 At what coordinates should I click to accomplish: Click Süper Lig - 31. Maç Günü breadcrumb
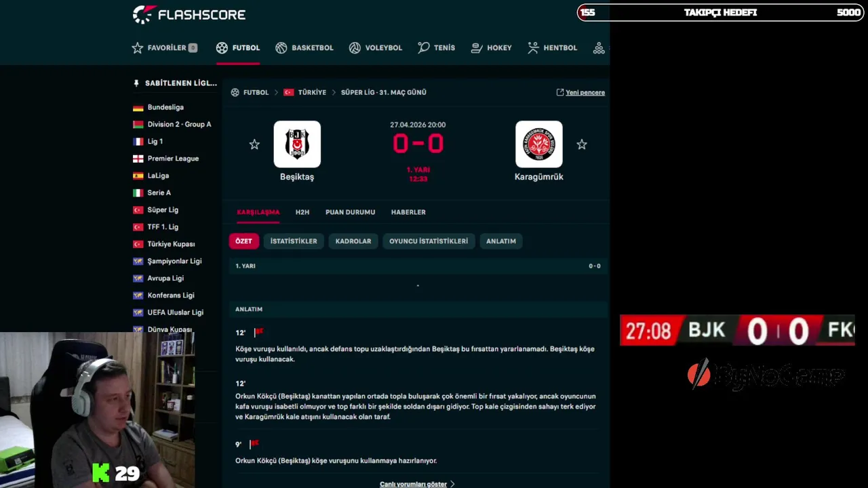tap(384, 92)
